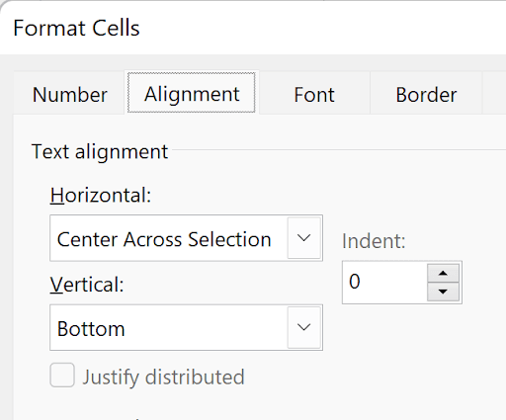
Task: Click the Indent: label
Action: click(374, 241)
